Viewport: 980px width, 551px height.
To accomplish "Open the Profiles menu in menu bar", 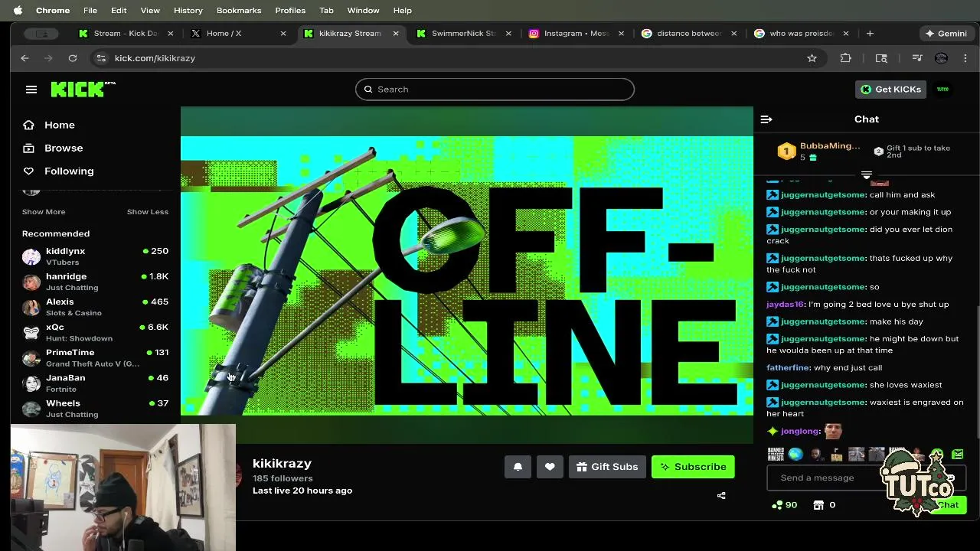I will (290, 10).
